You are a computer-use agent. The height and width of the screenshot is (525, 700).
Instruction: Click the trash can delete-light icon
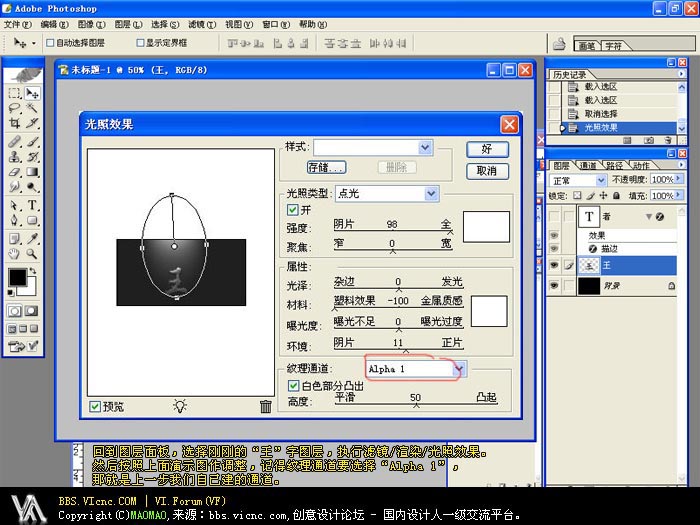[265, 406]
